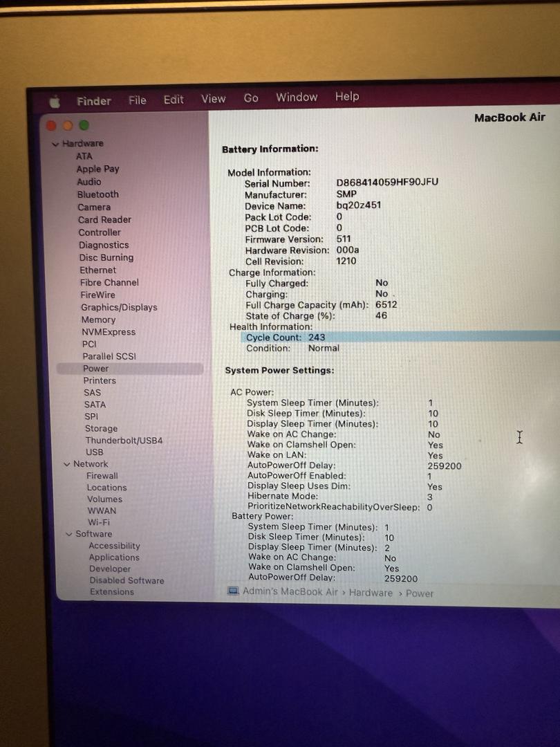Collapse the Software section chevron
Image resolution: width=560 pixels, height=747 pixels.
click(69, 535)
